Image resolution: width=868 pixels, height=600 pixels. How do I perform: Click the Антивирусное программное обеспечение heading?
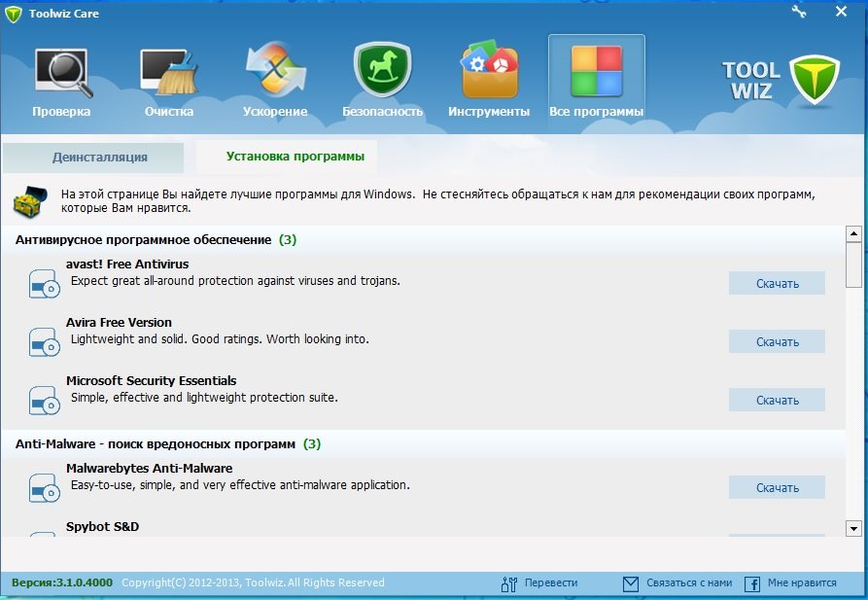pyautogui.click(x=144, y=240)
